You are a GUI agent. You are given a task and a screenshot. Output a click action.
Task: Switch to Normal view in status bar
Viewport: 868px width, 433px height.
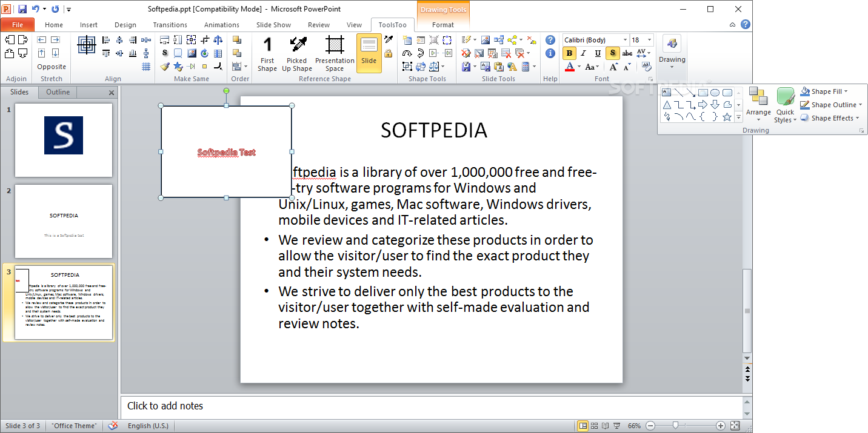pos(583,426)
